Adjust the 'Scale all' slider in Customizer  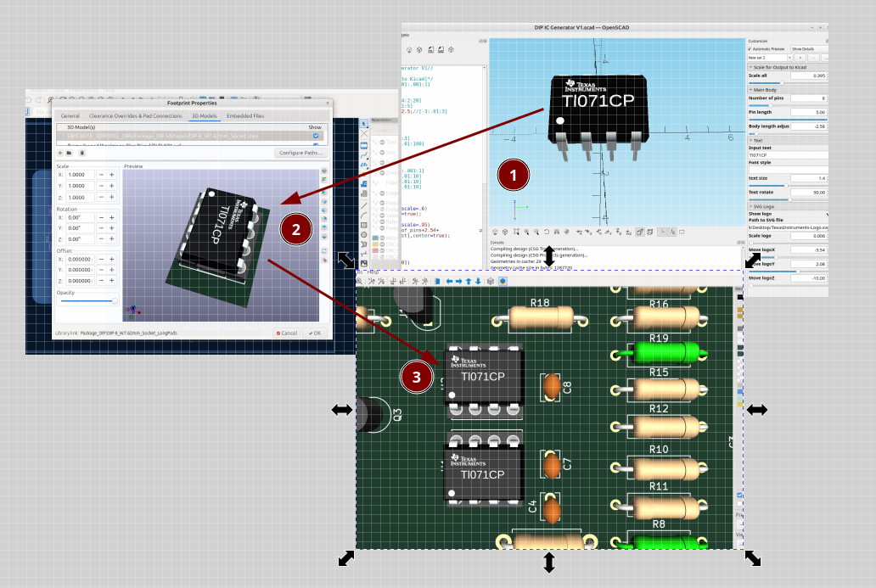[789, 83]
